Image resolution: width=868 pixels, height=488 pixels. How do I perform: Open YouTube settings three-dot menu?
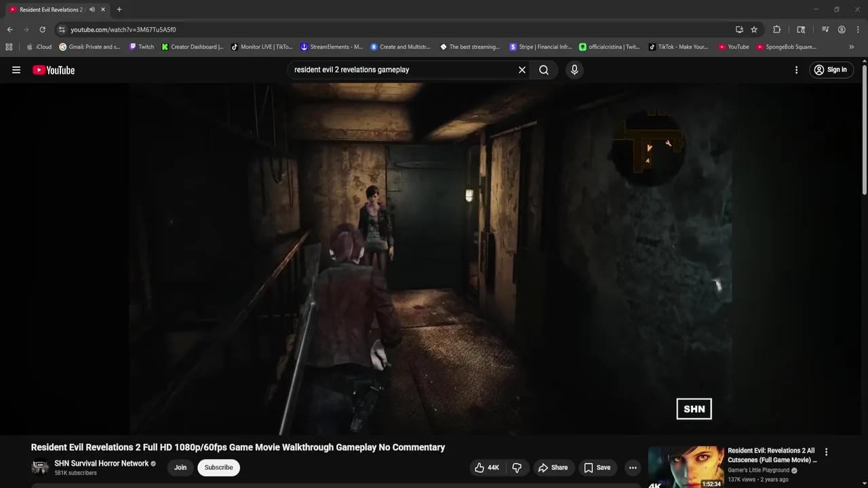tap(796, 70)
